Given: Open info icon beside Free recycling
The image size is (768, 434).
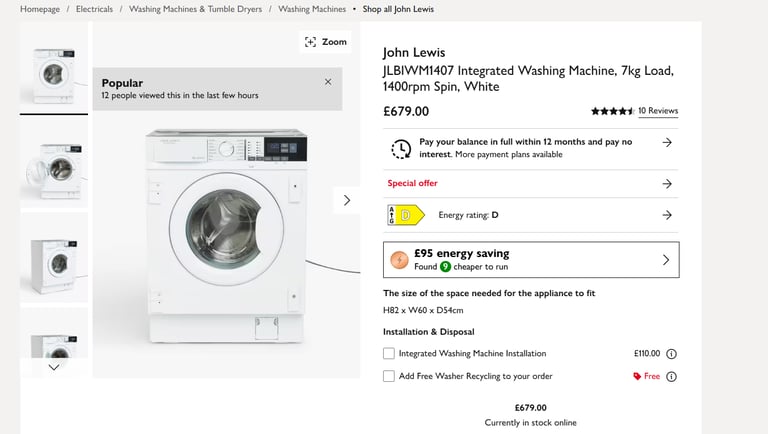Looking at the screenshot, I should (672, 377).
